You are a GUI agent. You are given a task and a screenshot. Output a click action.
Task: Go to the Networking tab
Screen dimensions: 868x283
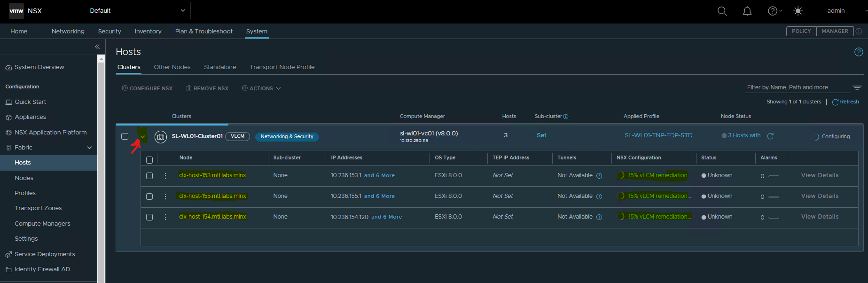[x=68, y=31]
